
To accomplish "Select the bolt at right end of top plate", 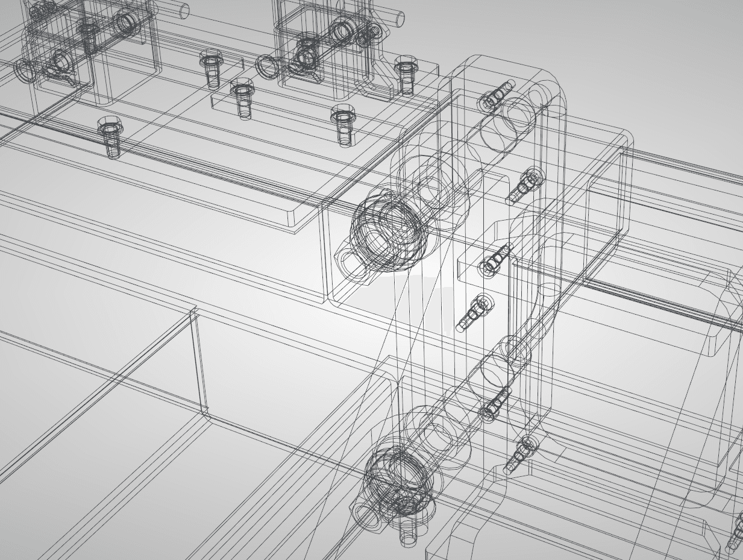I will click(406, 75).
